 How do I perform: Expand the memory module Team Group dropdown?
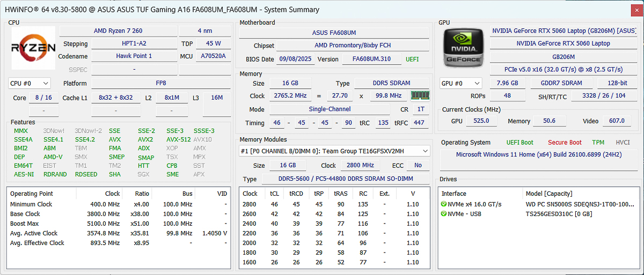[334, 151]
